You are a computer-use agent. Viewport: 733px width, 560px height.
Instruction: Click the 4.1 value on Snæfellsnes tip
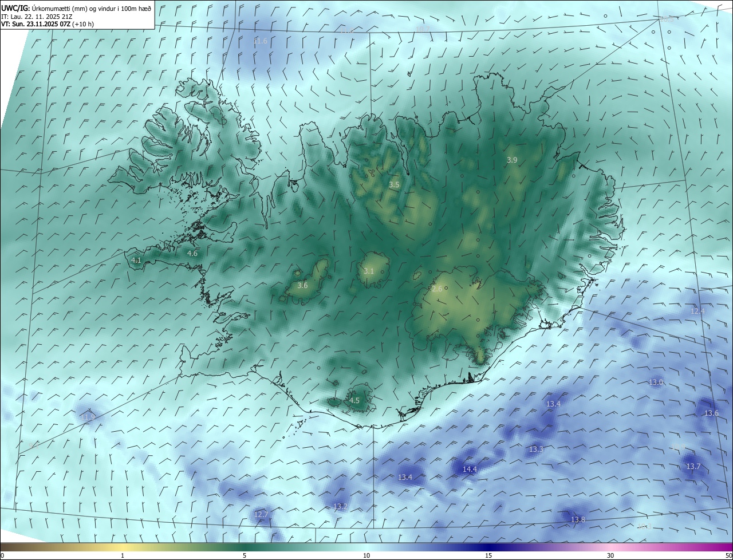[136, 260]
